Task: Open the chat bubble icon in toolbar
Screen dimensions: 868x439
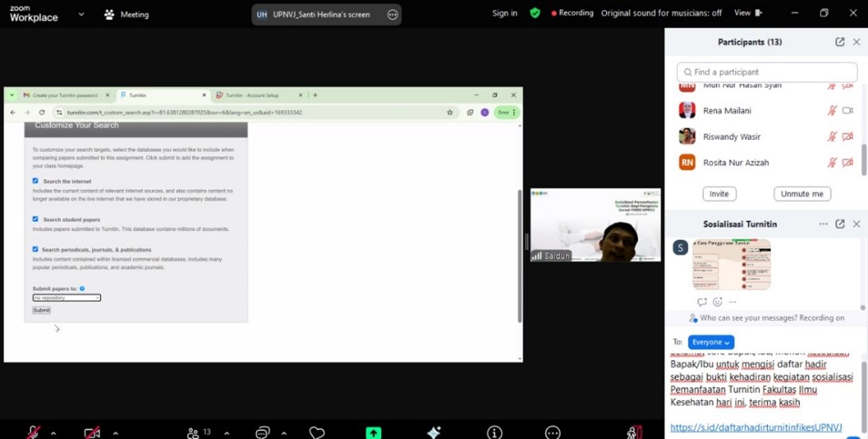Action: tap(263, 433)
